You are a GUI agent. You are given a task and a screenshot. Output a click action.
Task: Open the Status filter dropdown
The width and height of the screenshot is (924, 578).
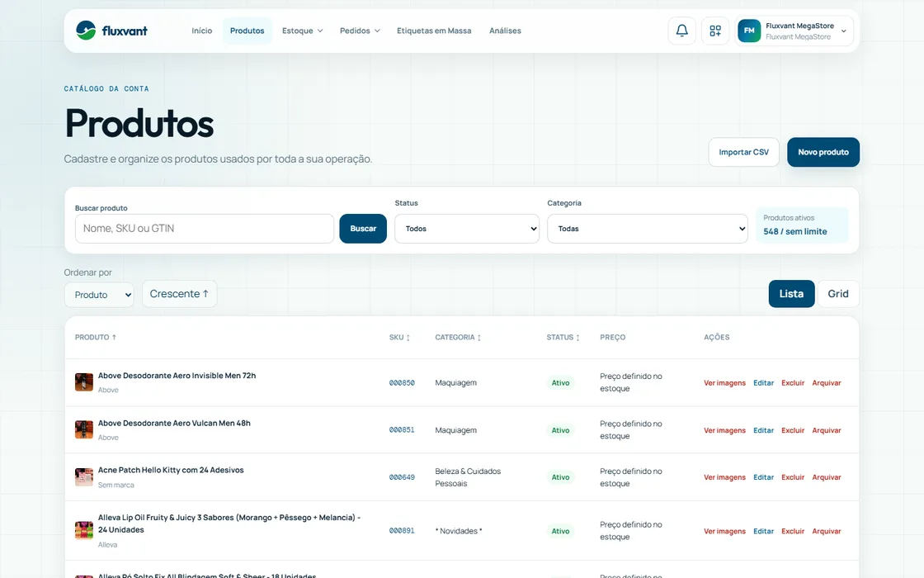coord(467,229)
